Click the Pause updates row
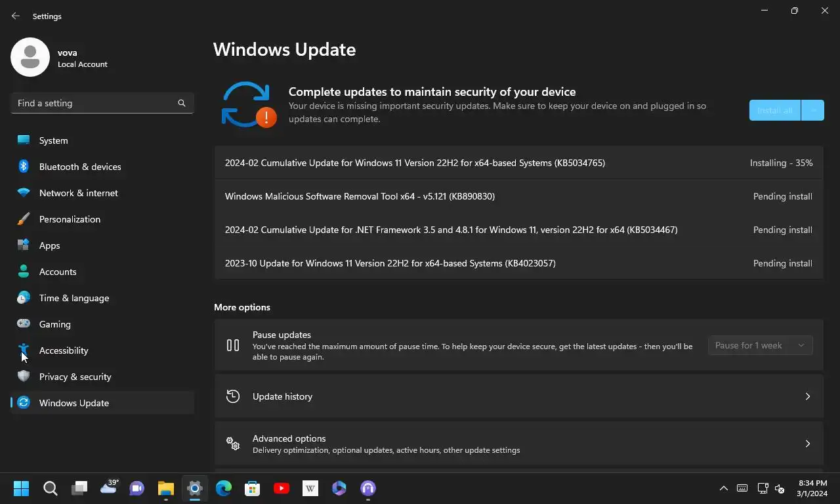Viewport: 840px width, 504px height. tap(518, 345)
